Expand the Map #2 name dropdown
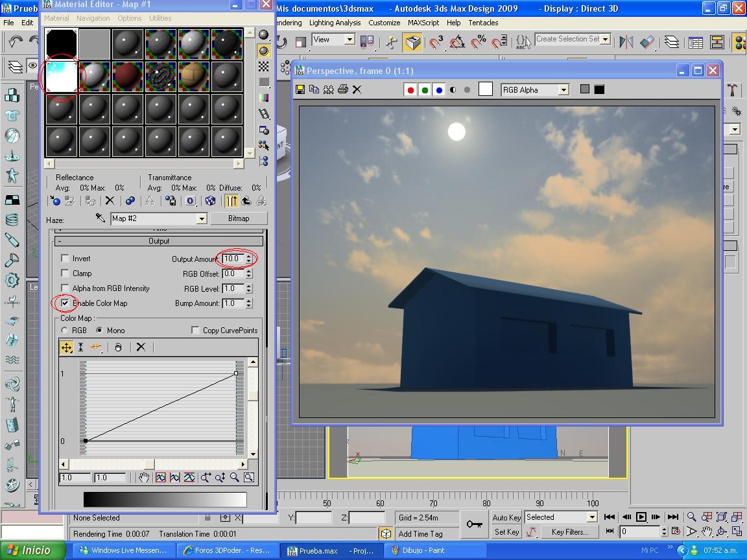This screenshot has height=560, width=747. [202, 218]
